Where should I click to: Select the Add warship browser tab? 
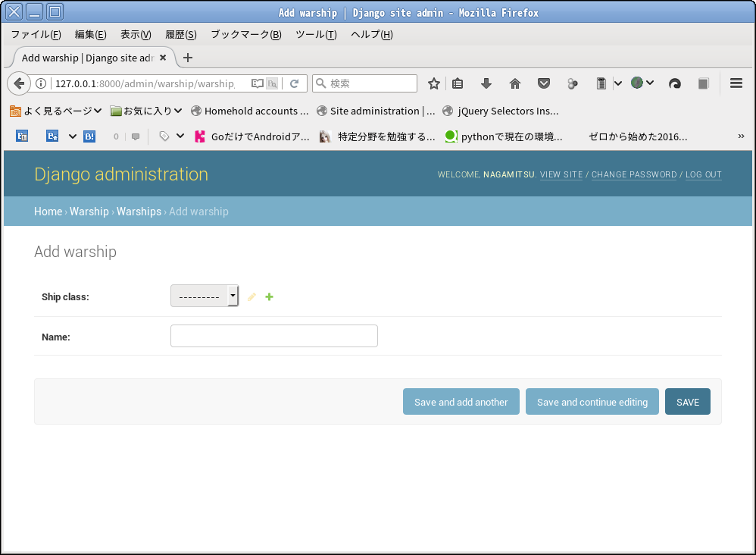[x=88, y=58]
